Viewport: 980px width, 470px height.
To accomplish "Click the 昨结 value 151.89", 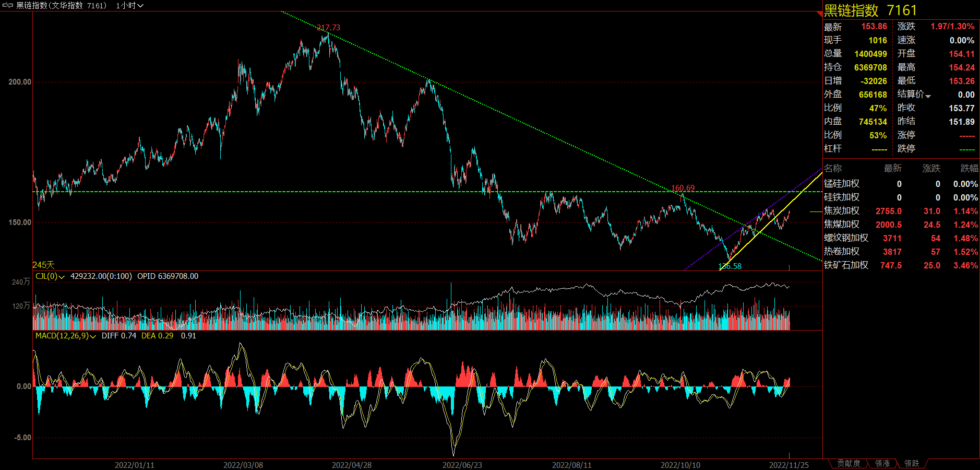I will [962, 122].
